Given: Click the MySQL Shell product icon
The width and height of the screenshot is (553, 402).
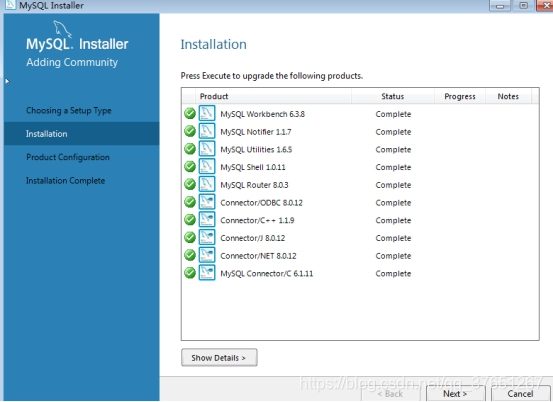Looking at the screenshot, I should [207, 166].
